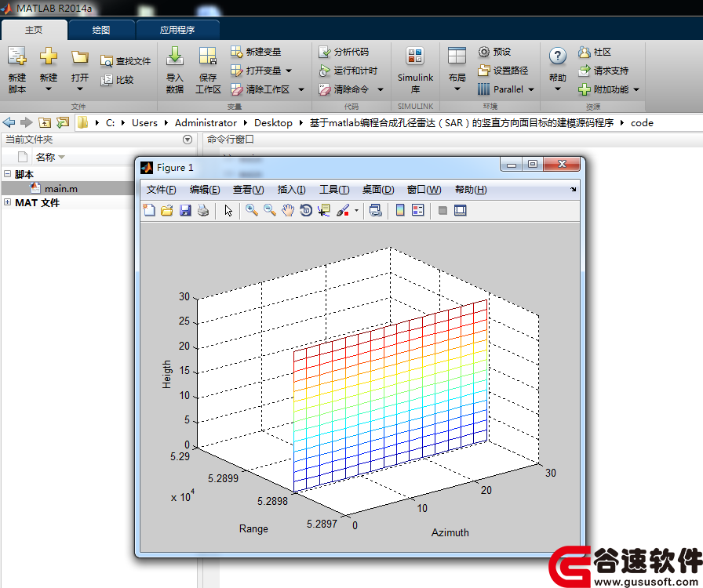Click Up One Level folder icon

[x=45, y=122]
